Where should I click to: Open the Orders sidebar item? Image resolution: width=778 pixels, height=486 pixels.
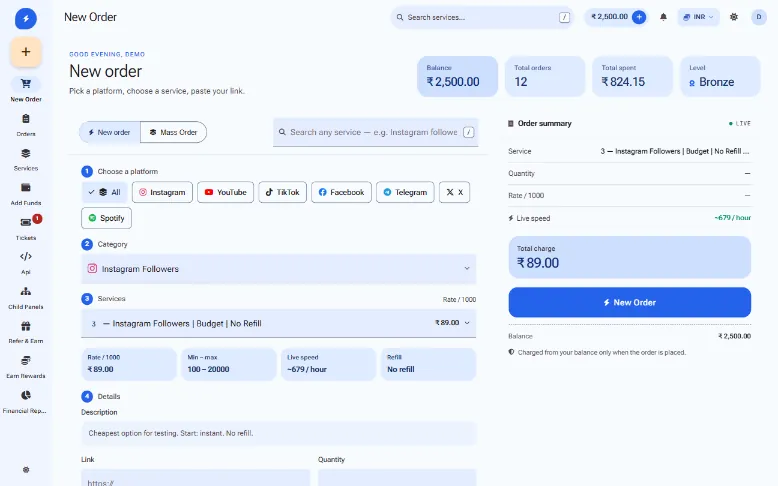coord(26,125)
